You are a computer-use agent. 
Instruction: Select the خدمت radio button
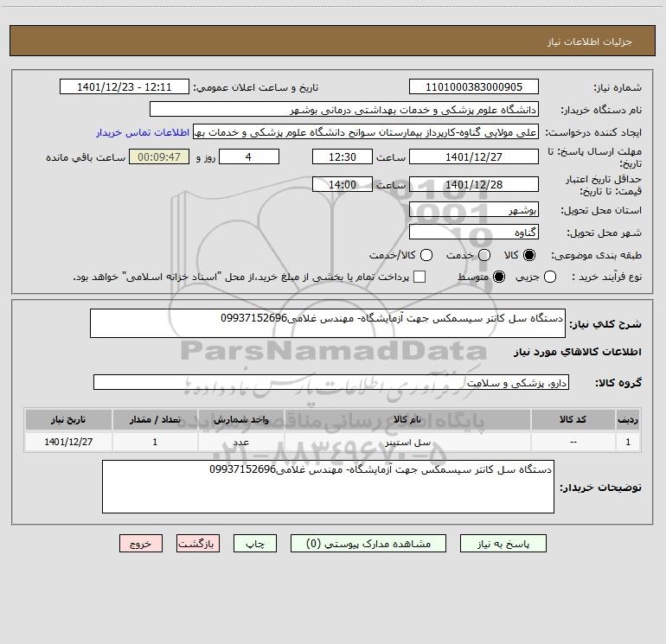tap(484, 255)
